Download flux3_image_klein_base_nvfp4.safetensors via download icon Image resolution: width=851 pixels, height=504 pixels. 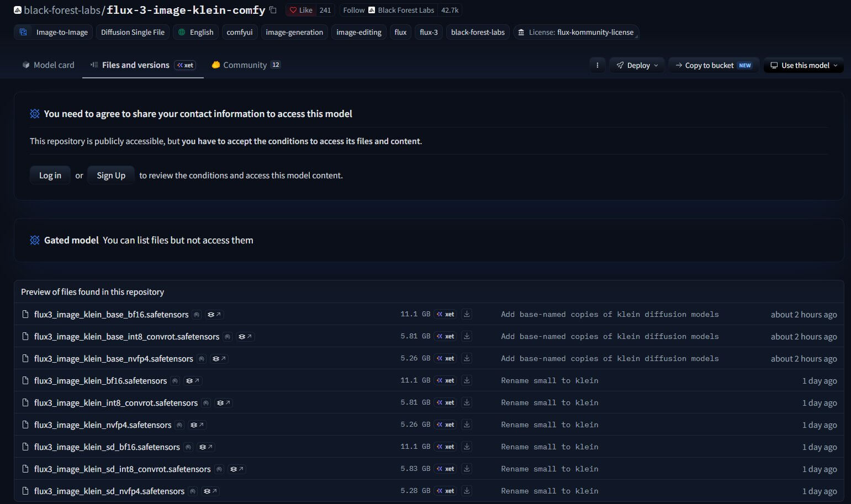[x=467, y=358]
